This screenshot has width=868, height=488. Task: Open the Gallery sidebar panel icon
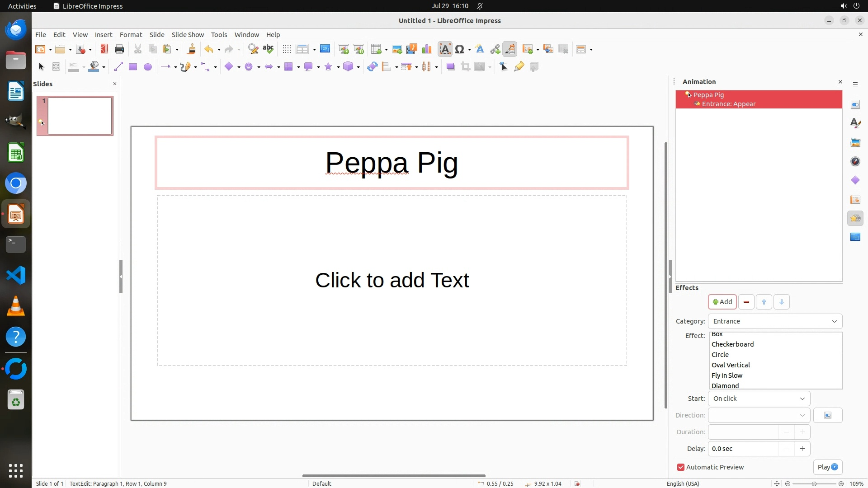(855, 143)
